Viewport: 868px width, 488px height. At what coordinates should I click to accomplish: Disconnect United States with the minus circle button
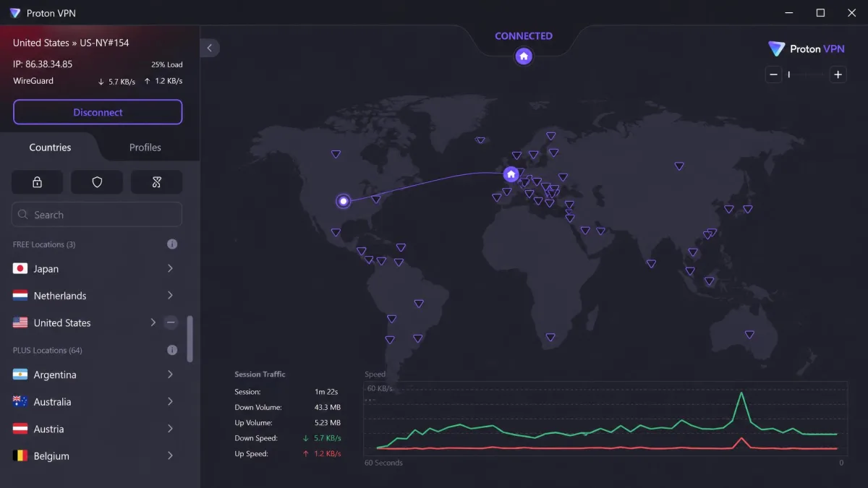[171, 322]
